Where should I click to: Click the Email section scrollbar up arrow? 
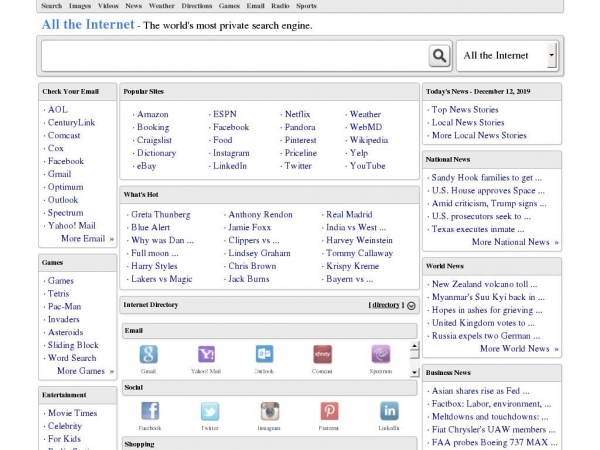tap(414, 346)
